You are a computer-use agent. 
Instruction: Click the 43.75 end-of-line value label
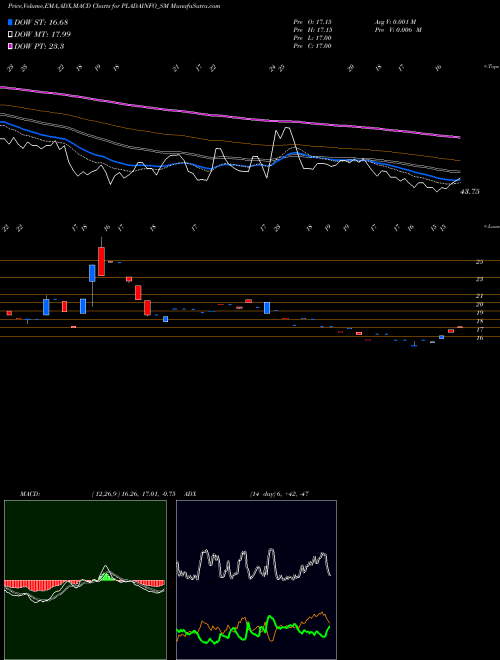[470, 192]
